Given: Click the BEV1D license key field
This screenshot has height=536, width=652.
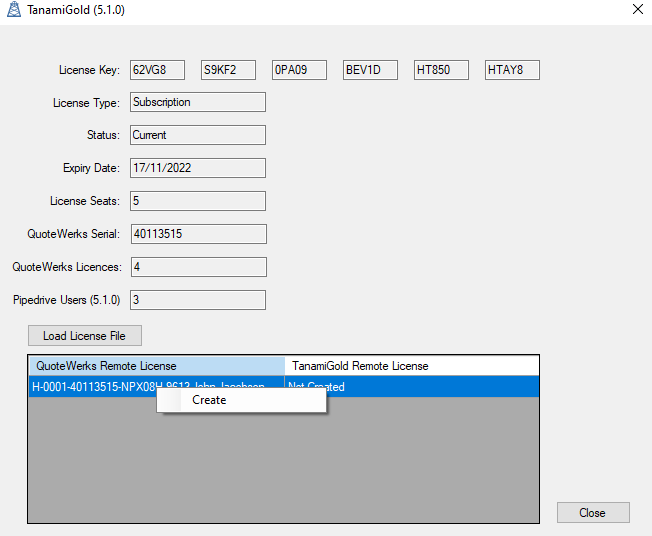Looking at the screenshot, I should tap(370, 70).
